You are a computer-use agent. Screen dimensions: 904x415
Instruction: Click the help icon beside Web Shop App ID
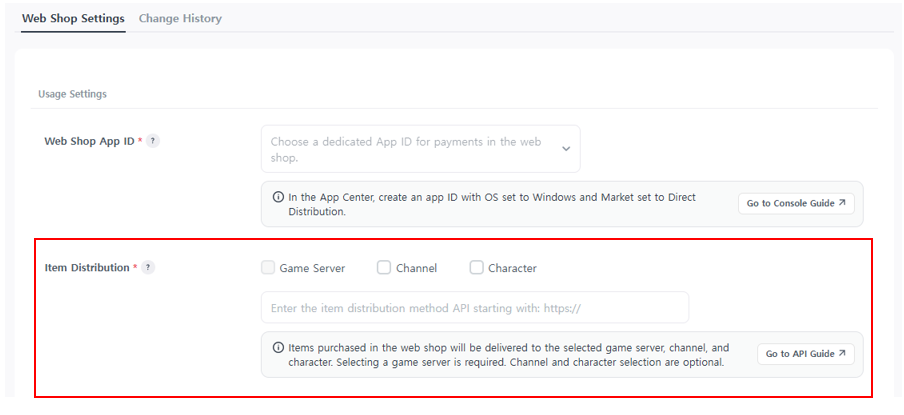153,141
